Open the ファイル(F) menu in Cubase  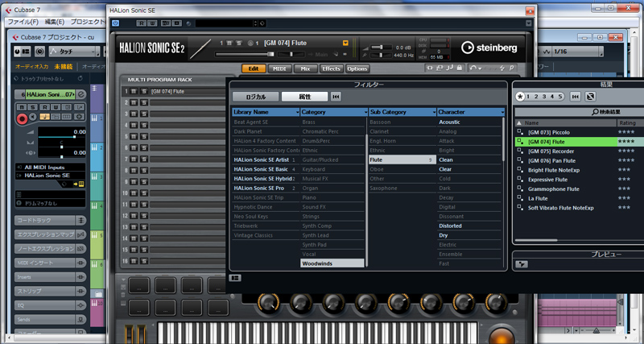23,22
